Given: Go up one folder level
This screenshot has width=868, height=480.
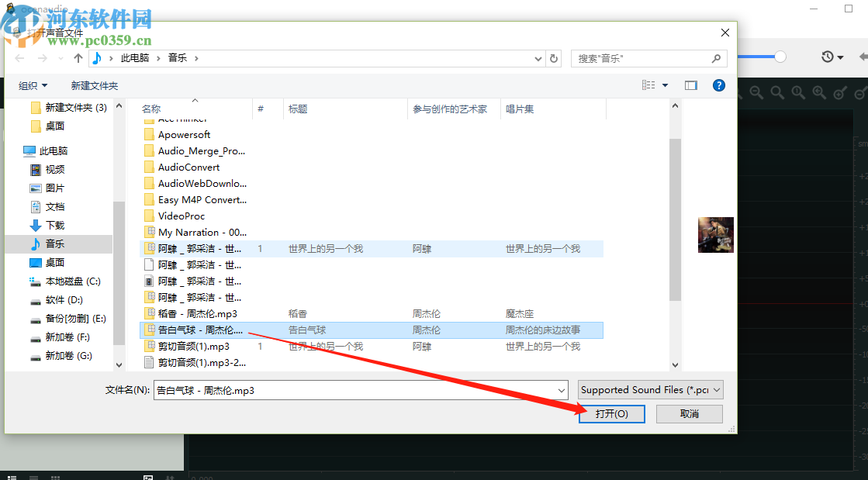Looking at the screenshot, I should pyautogui.click(x=78, y=58).
